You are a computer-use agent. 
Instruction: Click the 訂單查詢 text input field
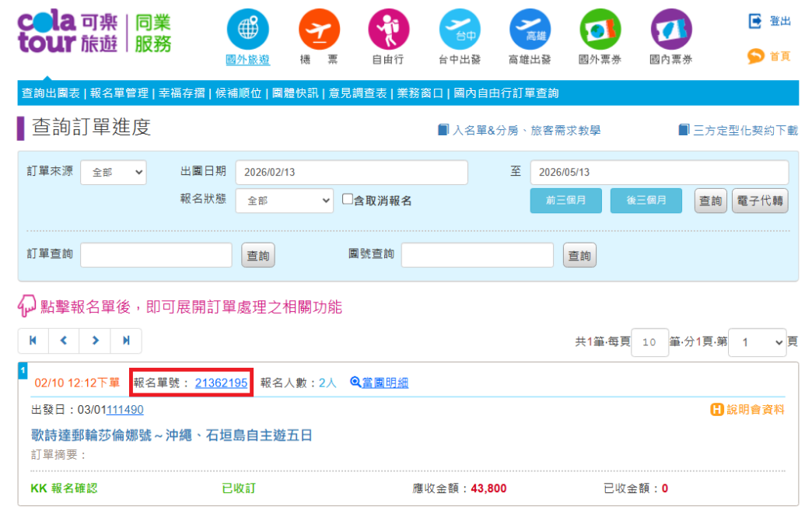156,255
